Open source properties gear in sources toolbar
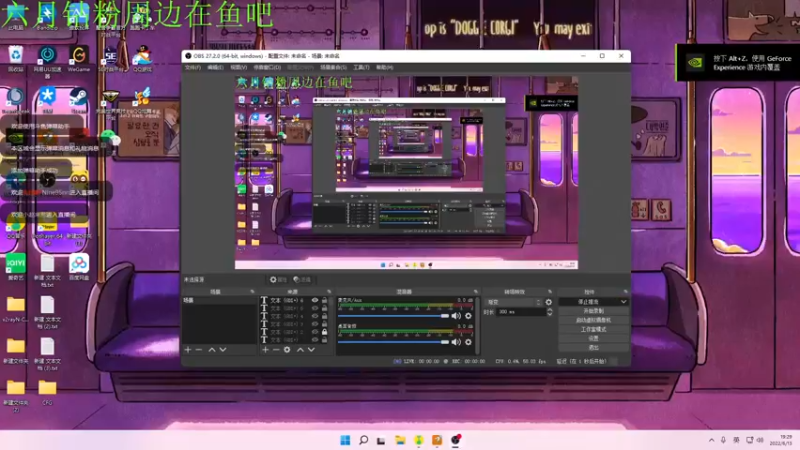 (287, 349)
